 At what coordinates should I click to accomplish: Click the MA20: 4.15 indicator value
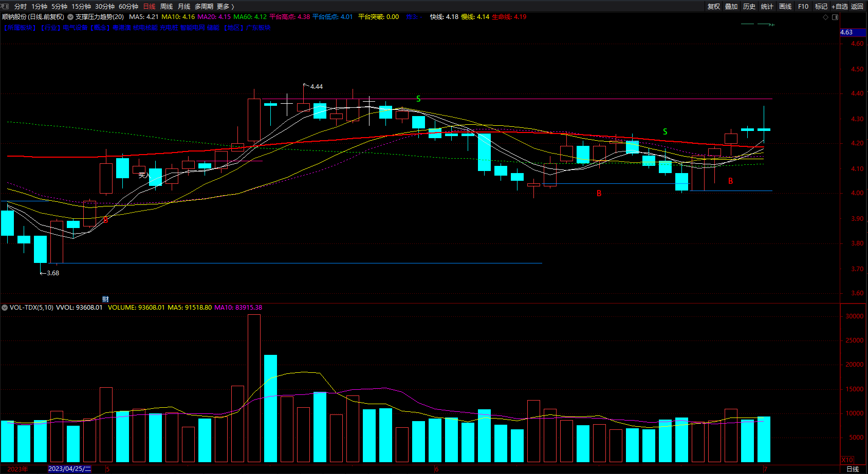point(214,17)
